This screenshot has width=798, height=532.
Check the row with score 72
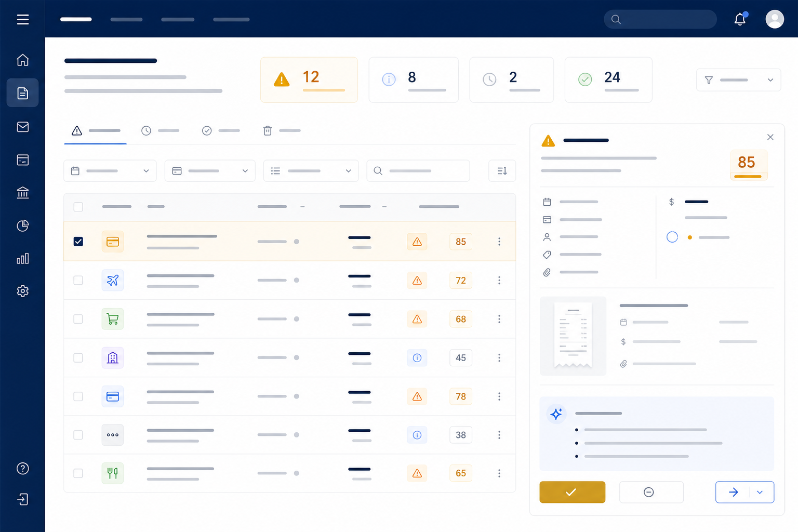pos(78,280)
